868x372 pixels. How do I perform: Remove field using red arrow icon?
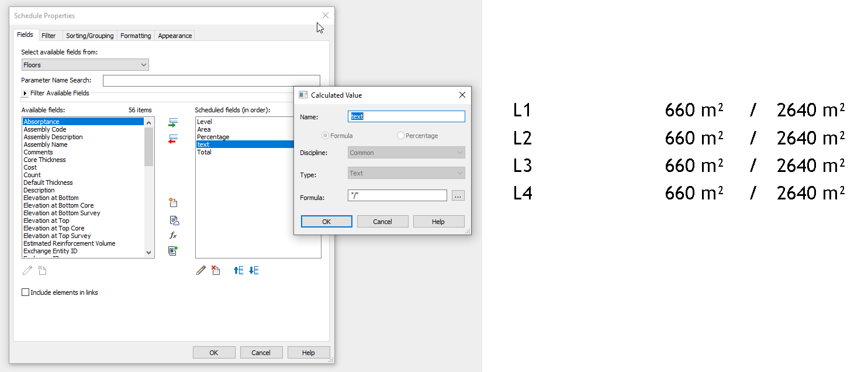pos(173,138)
